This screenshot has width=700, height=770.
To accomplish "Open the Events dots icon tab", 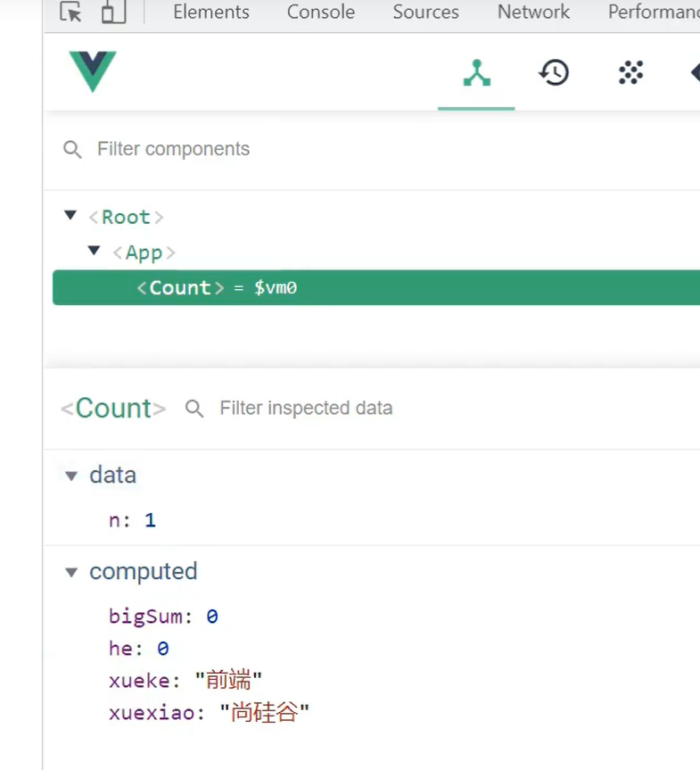I will (x=630, y=72).
